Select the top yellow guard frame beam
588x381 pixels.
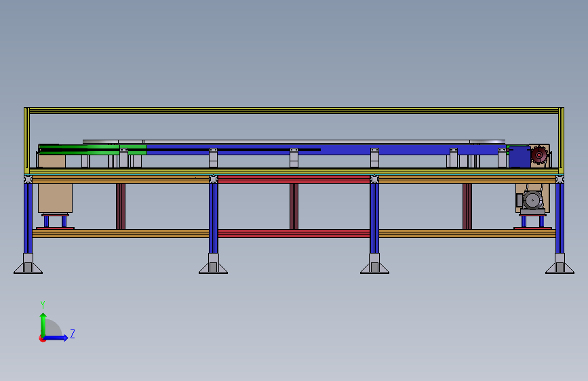click(294, 111)
